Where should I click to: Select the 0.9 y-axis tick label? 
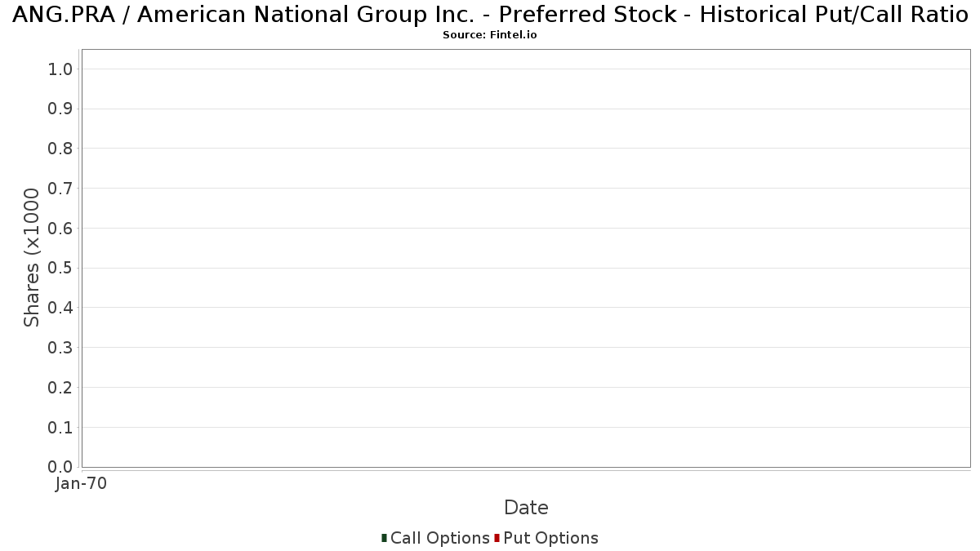(x=60, y=109)
